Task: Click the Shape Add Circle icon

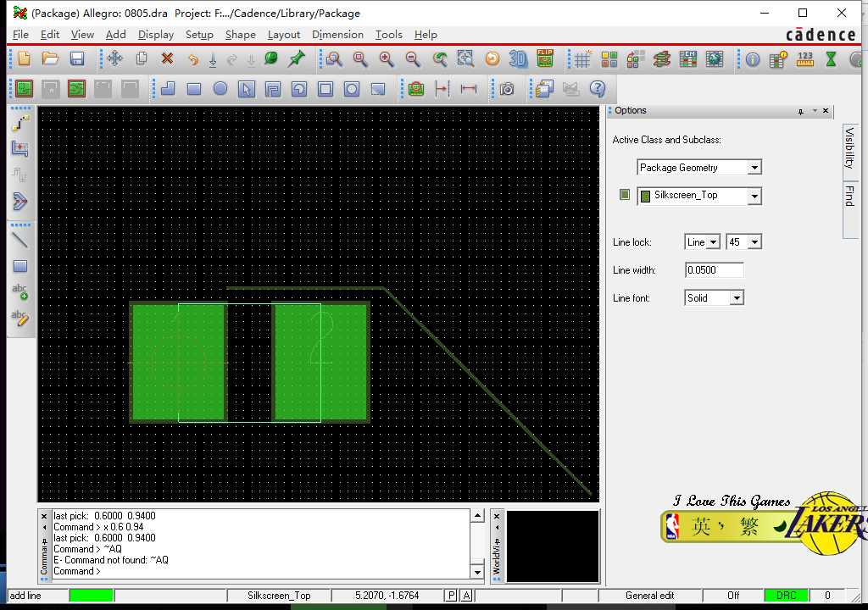Action: [220, 89]
